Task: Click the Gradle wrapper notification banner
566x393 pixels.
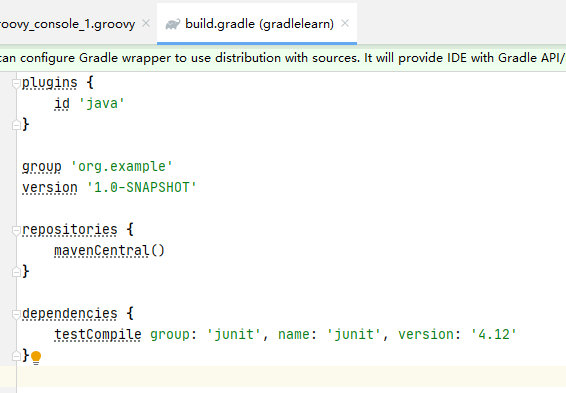Action: point(283,58)
